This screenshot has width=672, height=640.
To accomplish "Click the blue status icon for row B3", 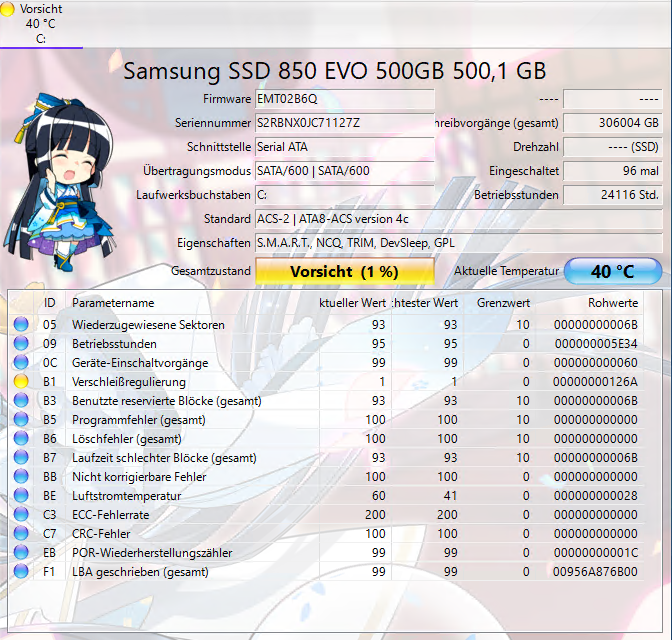I will (x=21, y=400).
